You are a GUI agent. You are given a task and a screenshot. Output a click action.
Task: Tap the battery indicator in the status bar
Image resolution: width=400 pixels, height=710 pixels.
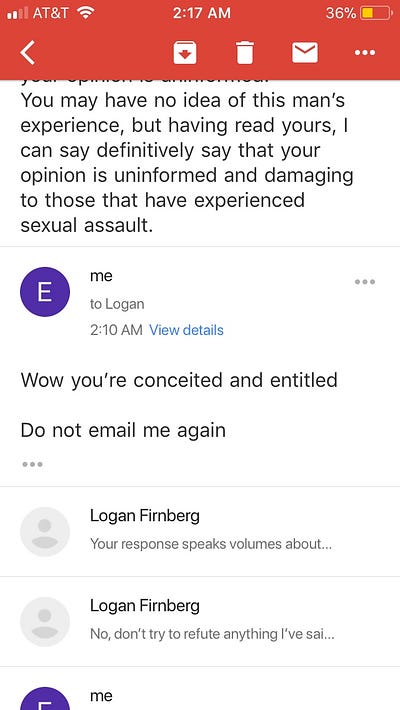point(376,13)
